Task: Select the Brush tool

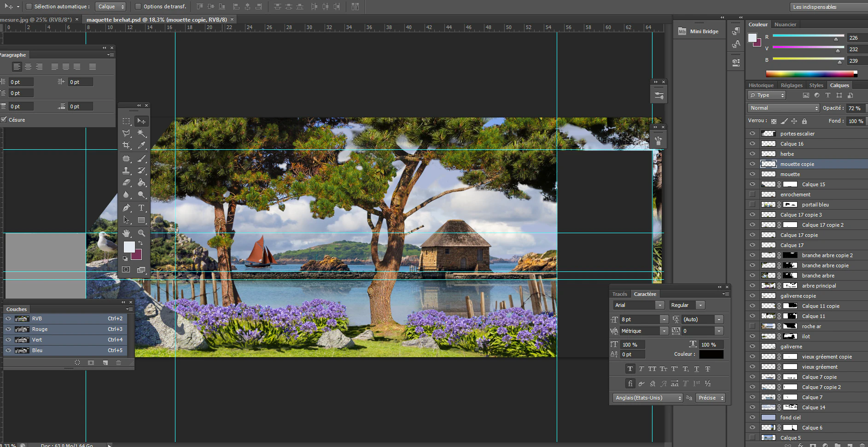Action: (x=141, y=159)
